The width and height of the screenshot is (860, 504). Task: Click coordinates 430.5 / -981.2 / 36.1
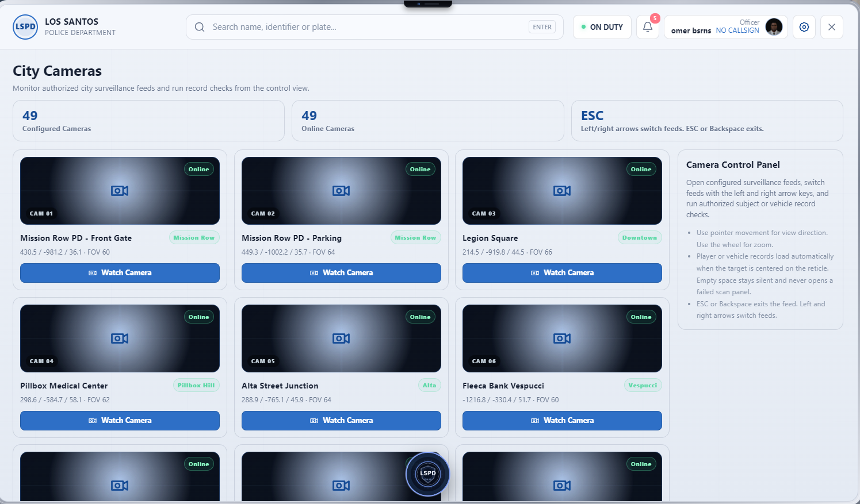pos(51,252)
